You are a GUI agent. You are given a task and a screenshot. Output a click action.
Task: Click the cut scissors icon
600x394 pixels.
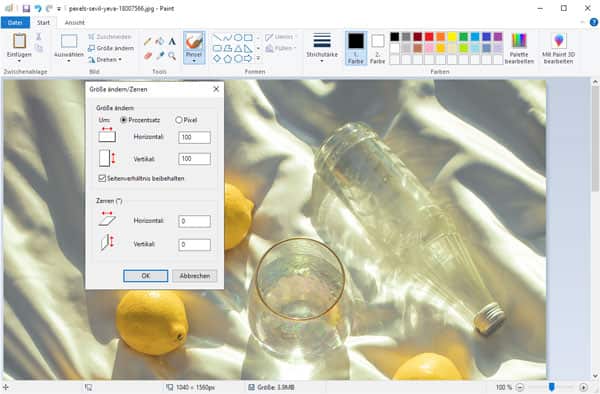pos(39,37)
